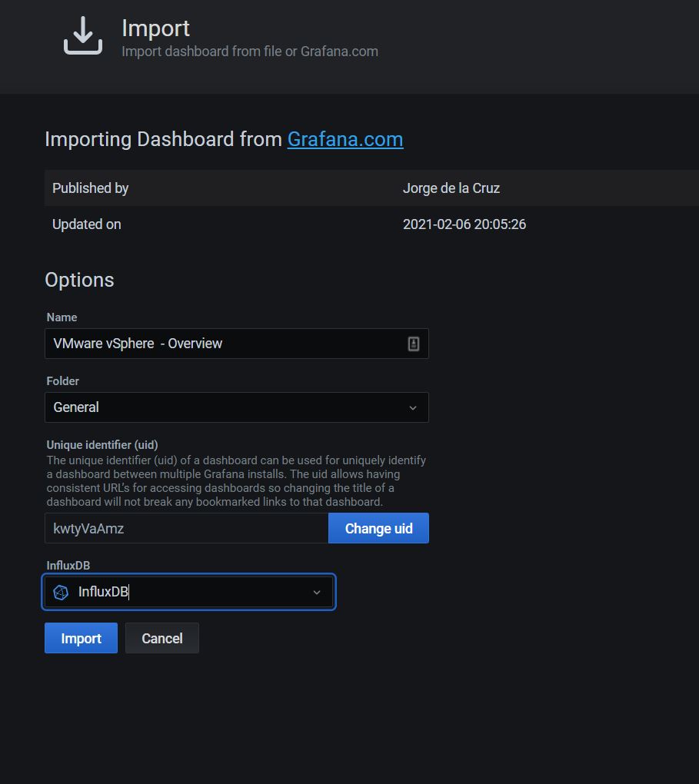Click the Options section heading
This screenshot has width=699, height=784.
[79, 280]
